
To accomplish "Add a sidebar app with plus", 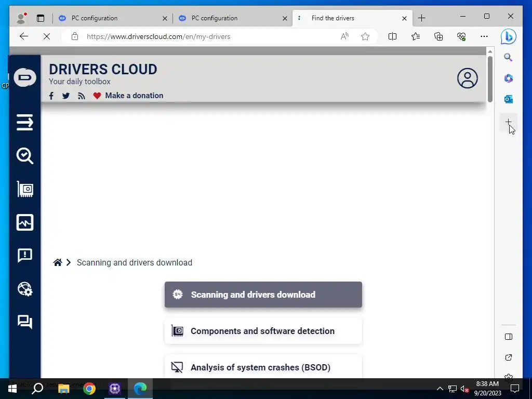I will 508,122.
